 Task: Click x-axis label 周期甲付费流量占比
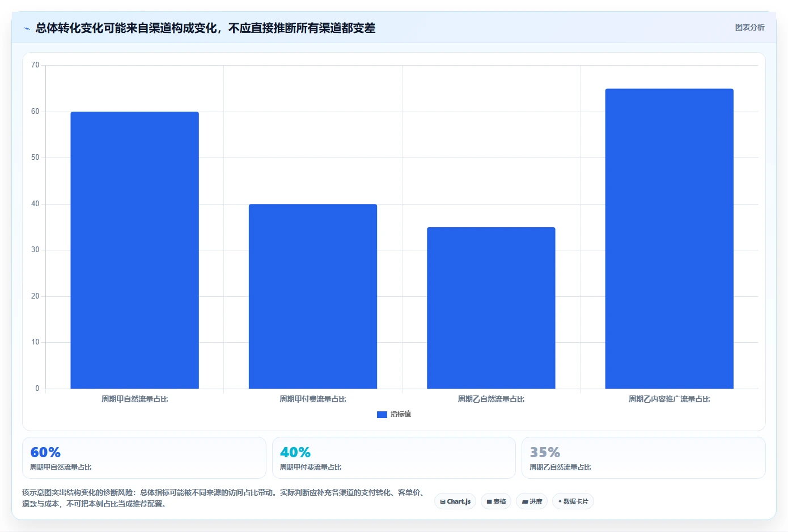click(313, 399)
